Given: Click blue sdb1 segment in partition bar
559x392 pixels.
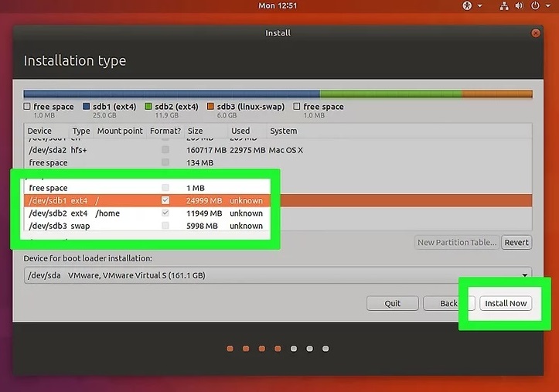Looking at the screenshot, I should coord(172,94).
